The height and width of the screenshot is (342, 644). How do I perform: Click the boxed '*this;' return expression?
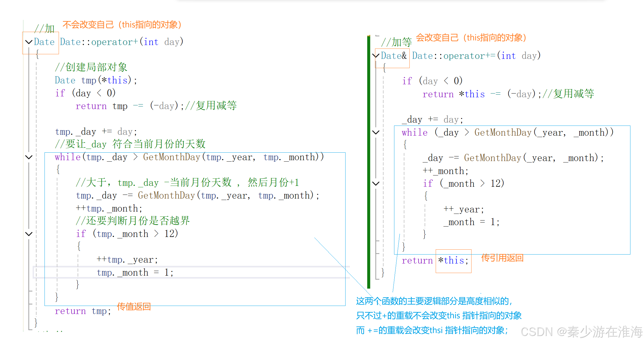point(453,261)
